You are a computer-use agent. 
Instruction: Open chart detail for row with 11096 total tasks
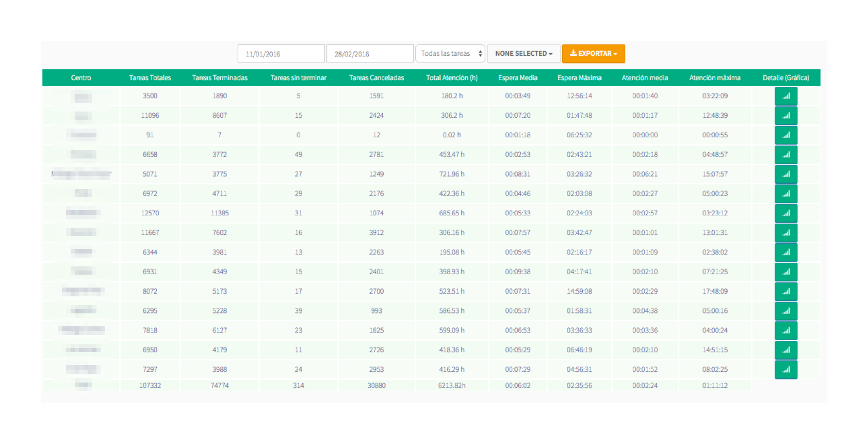click(785, 116)
